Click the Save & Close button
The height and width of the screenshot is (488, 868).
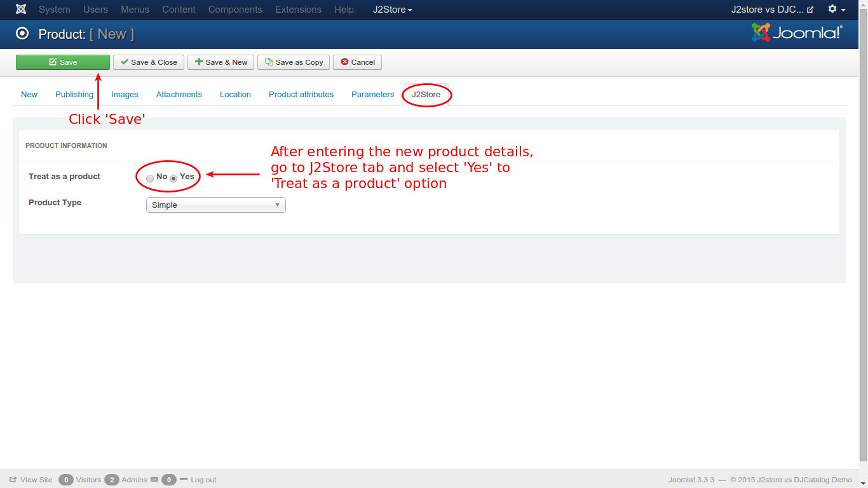coord(149,62)
